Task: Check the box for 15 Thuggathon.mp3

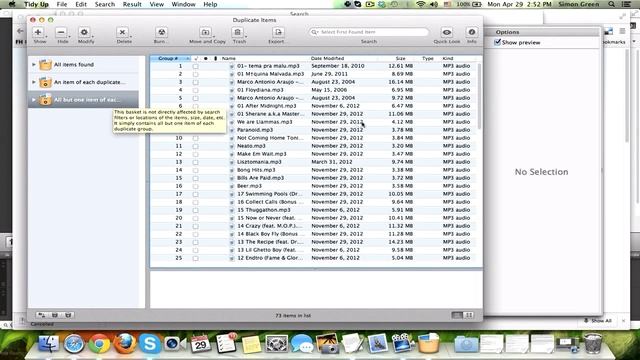Action: (196, 210)
